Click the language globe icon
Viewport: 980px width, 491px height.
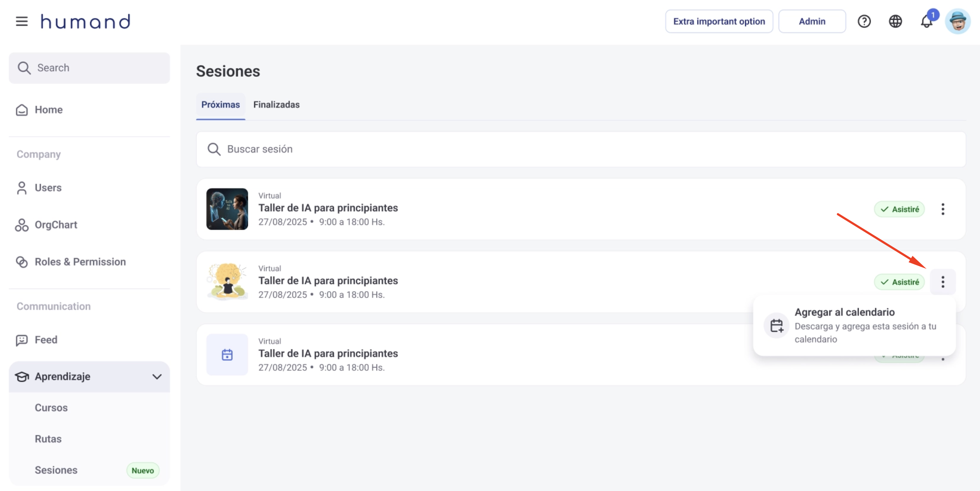click(896, 21)
